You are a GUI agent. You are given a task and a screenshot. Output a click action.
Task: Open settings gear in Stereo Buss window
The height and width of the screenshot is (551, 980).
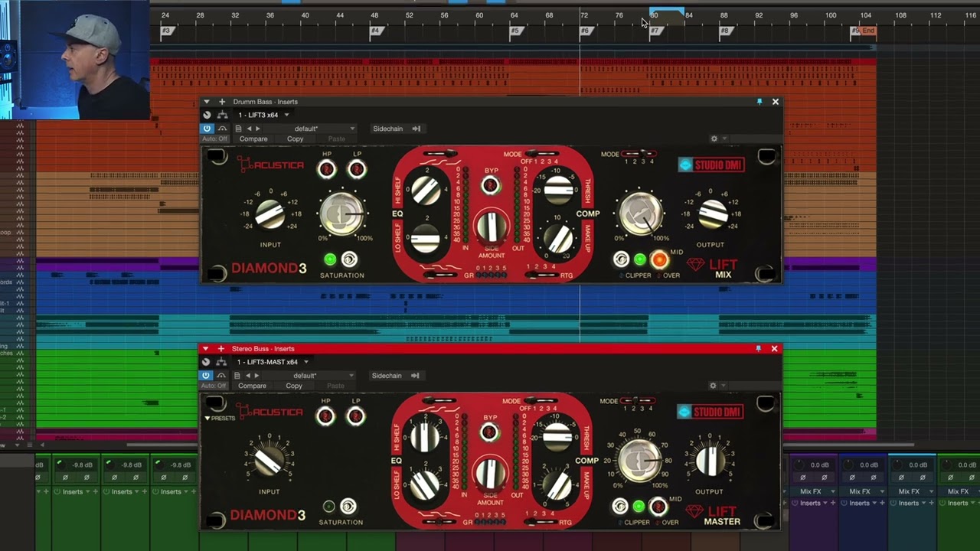713,386
